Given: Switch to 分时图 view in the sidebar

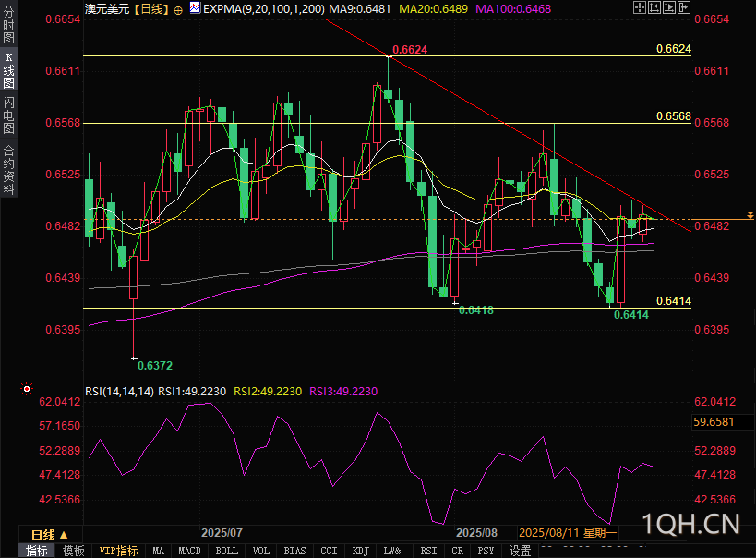Looking at the screenshot, I should tap(9, 26).
